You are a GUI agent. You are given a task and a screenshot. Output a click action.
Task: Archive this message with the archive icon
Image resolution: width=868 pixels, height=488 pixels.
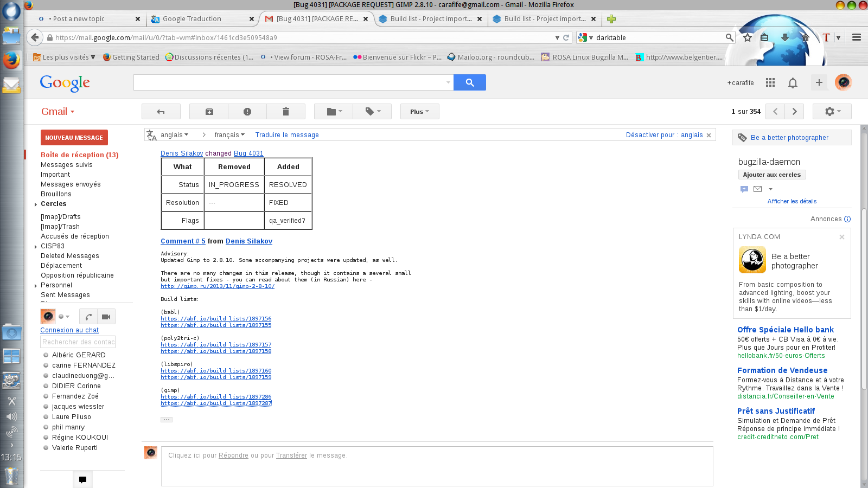click(x=209, y=112)
